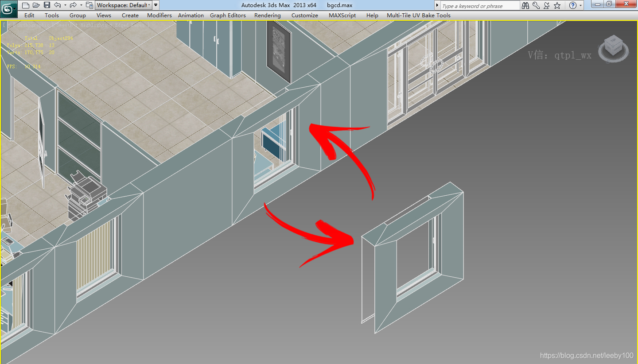This screenshot has width=638, height=364.
Task: Expand the InfoCenter search box arrow
Action: coord(437,6)
